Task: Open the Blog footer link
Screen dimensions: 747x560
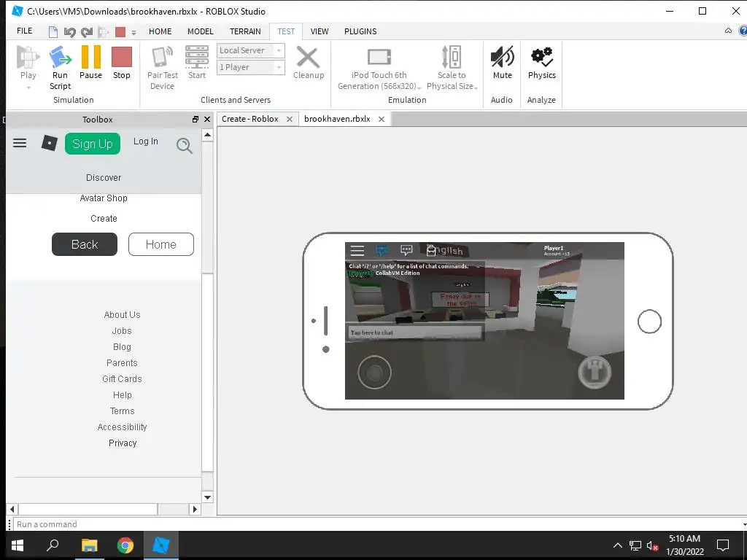Action: 122,347
